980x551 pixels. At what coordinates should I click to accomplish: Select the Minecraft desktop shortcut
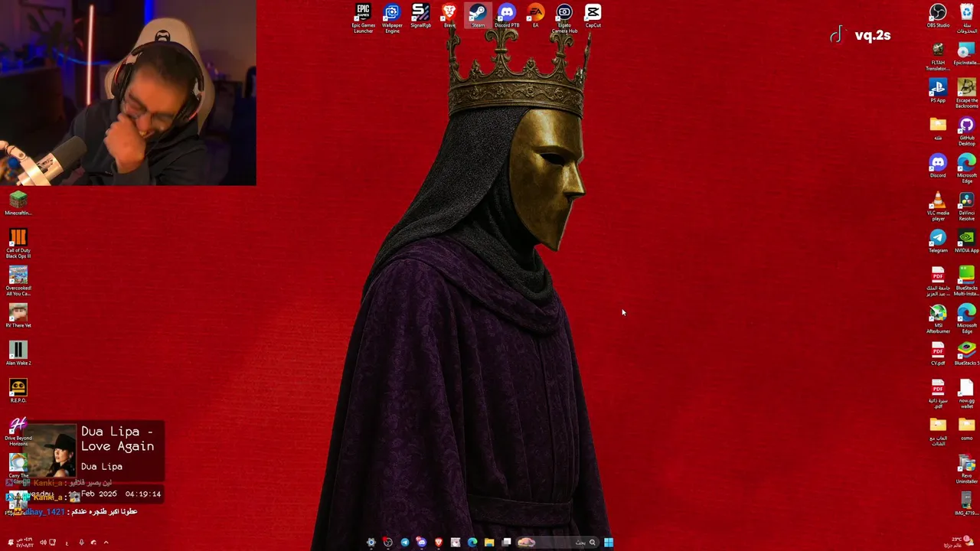(18, 204)
